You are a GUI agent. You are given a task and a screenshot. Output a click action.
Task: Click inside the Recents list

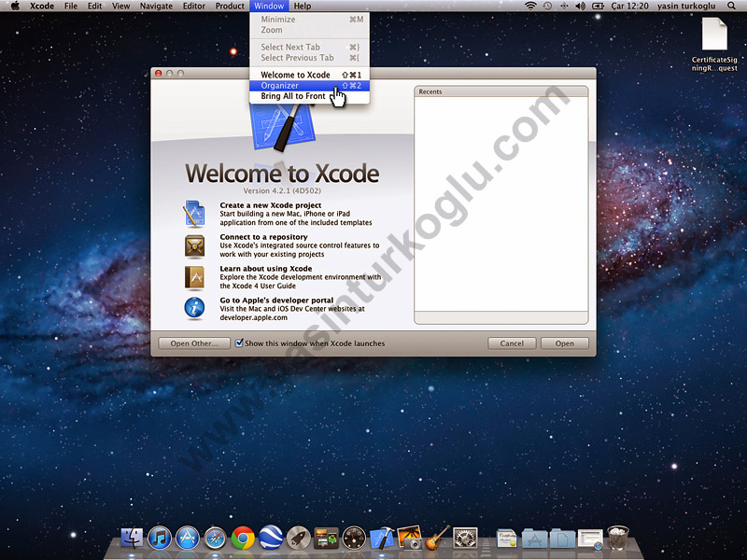(501, 203)
